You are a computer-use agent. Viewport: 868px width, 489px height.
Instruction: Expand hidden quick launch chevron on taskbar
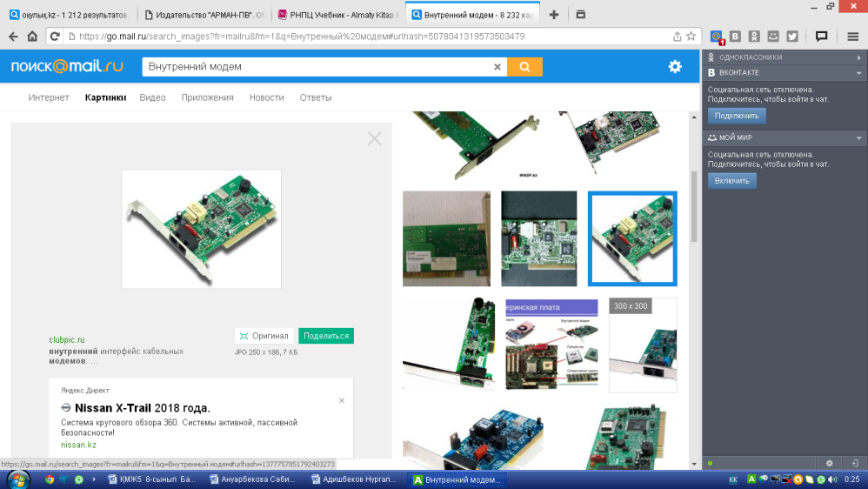pos(94,479)
